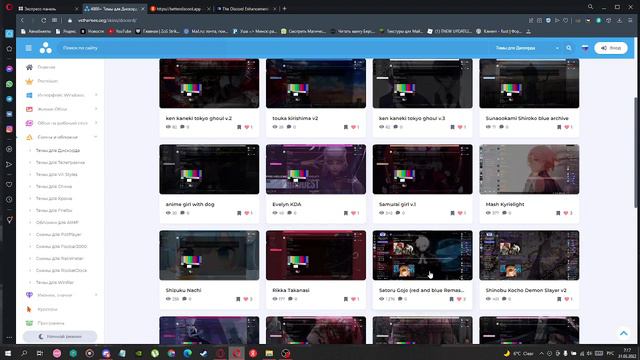640x360 pixels.
Task: Open the YouTube bookmark in bookmarks bar
Action: click(x=120, y=31)
